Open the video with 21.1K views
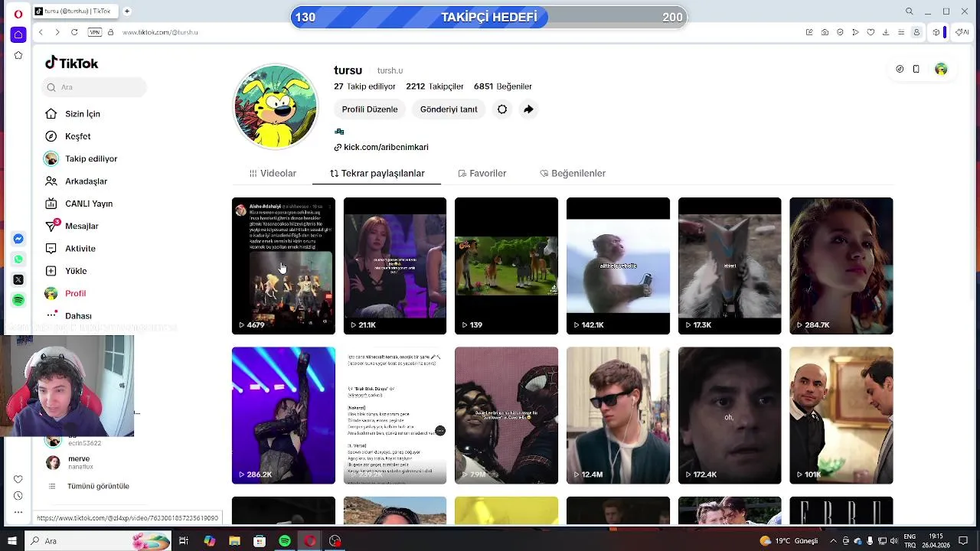The width and height of the screenshot is (980, 551). coord(395,266)
